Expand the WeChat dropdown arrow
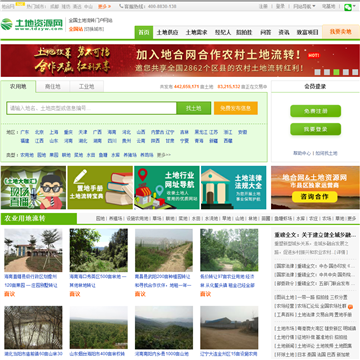360x360 pixels. [354, 6]
